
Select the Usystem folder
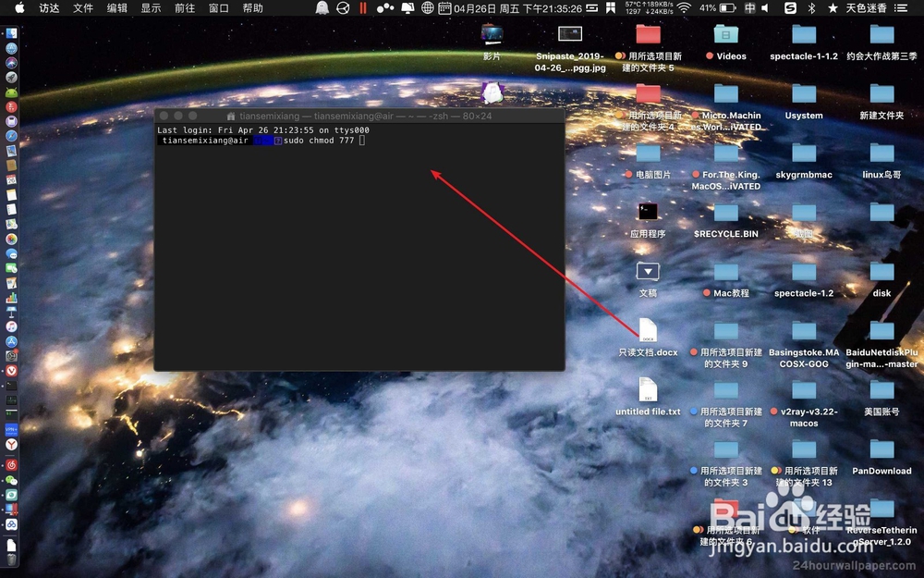click(804, 102)
